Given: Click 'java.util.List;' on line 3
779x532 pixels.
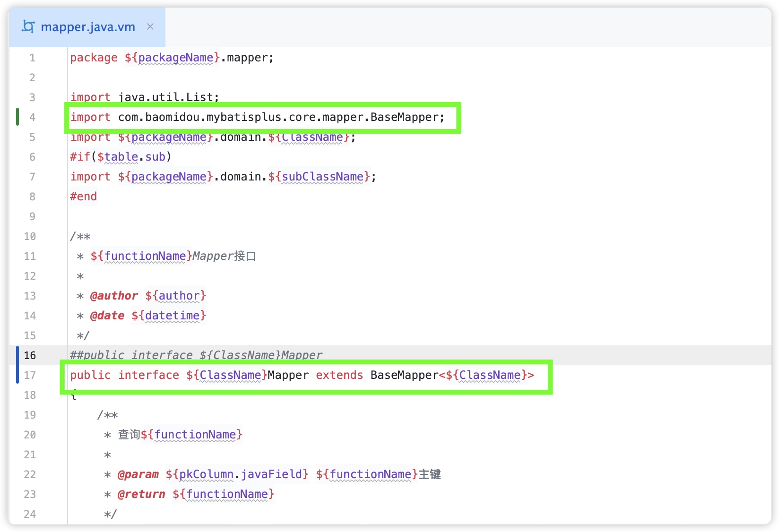Looking at the screenshot, I should tap(169, 97).
